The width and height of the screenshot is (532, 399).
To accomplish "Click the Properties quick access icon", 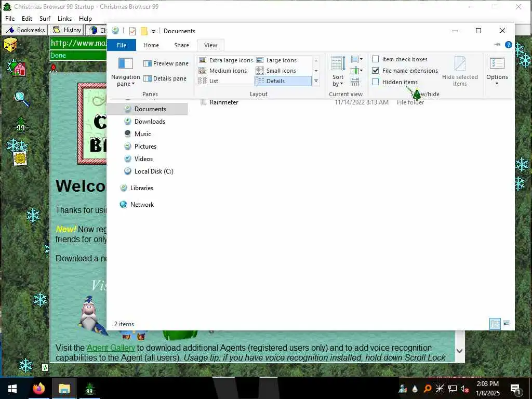I will 132,31.
